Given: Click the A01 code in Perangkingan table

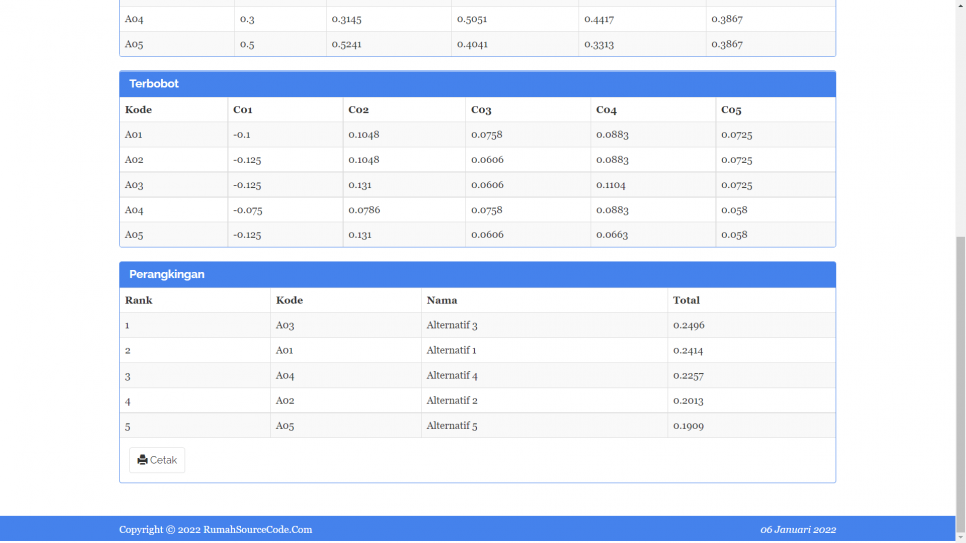Looking at the screenshot, I should [x=285, y=351].
